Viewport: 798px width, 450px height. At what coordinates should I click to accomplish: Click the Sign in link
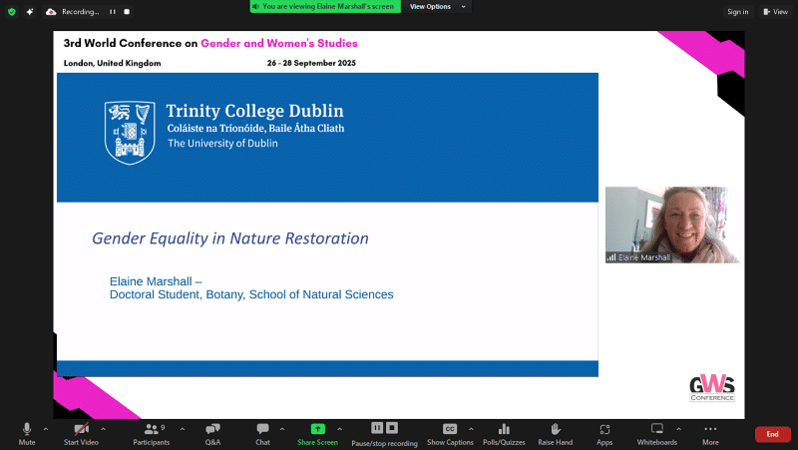click(x=738, y=12)
